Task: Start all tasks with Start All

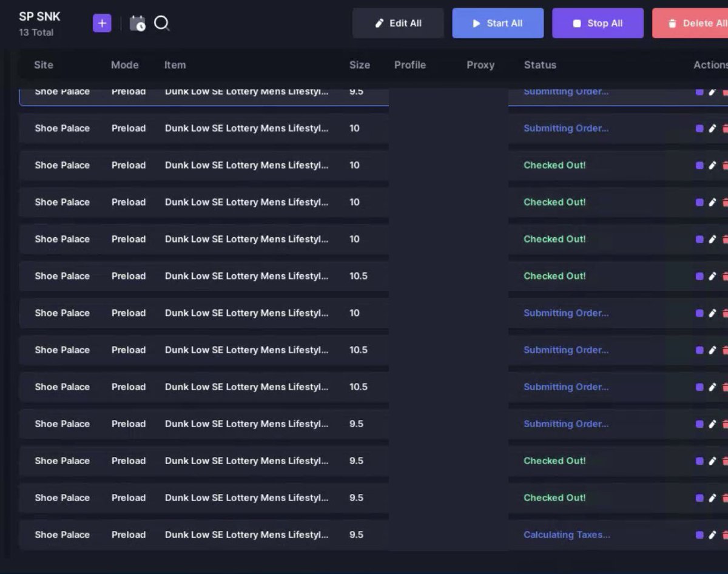Action: click(497, 23)
